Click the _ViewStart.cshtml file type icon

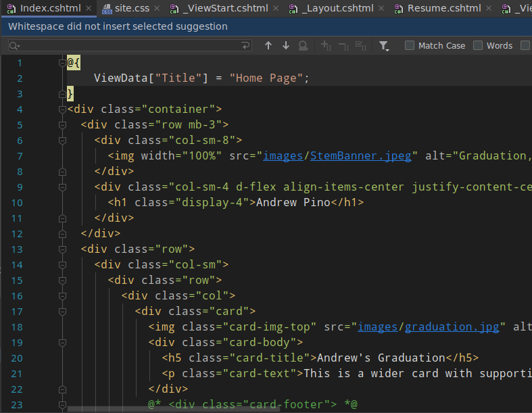pos(174,9)
